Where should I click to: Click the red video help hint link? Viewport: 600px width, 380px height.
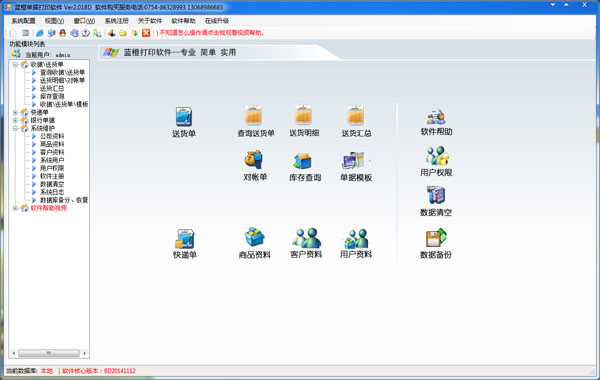coord(212,33)
